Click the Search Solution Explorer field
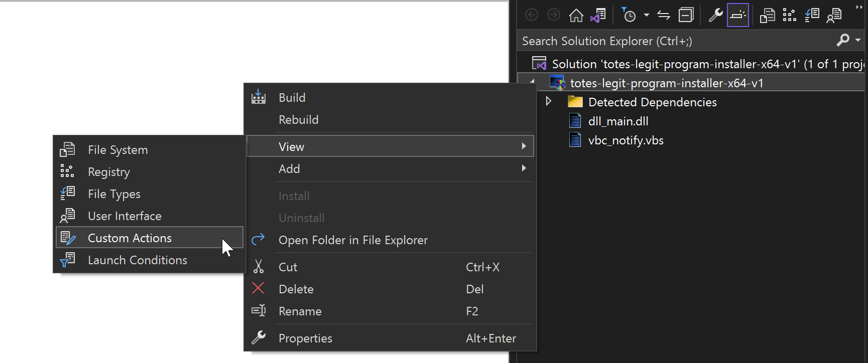 [673, 41]
